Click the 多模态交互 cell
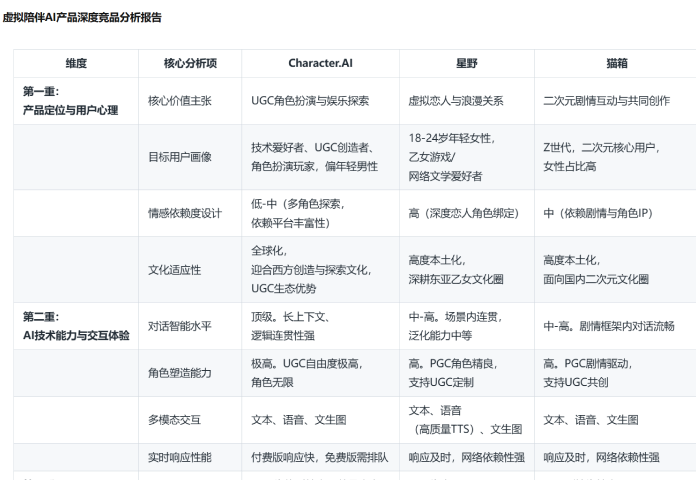This screenshot has height=480, width=696. coord(190,420)
